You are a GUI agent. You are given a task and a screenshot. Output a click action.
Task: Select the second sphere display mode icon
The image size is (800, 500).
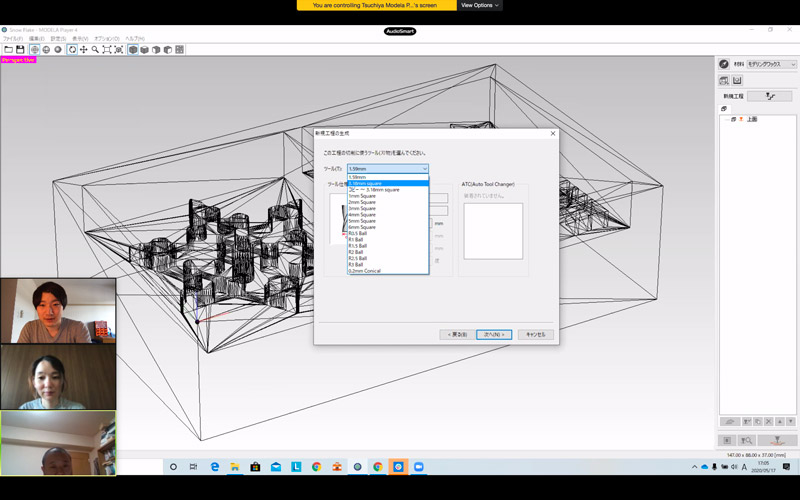point(46,49)
